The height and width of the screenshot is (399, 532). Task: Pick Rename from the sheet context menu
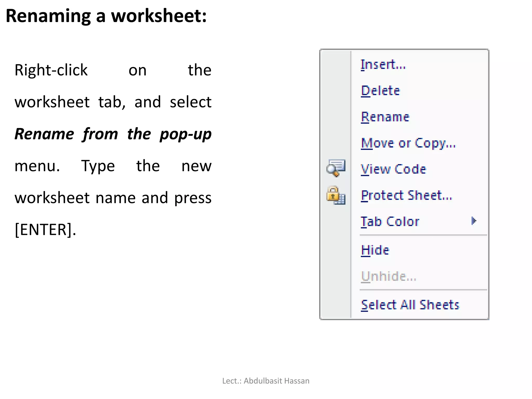pos(385,117)
